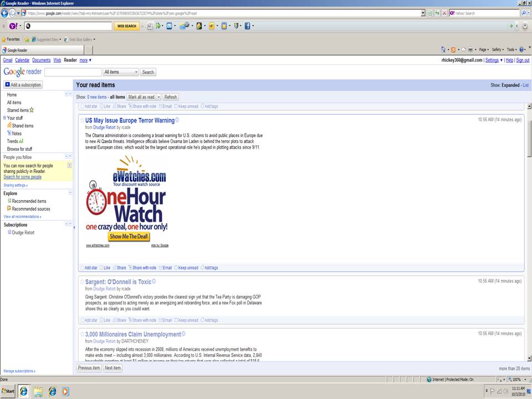Click the Facebook toolbar icon
Viewport: 532px width, 399px height.
pos(247,26)
